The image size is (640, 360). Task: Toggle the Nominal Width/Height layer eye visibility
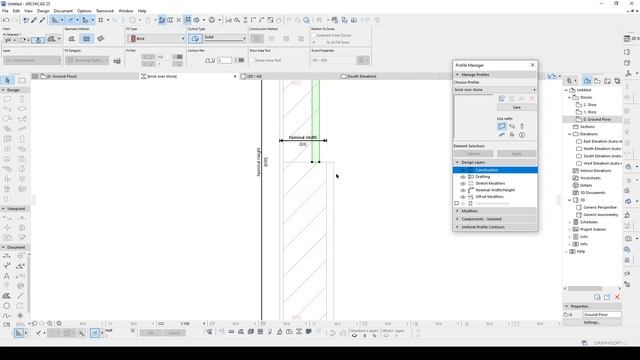coord(463,190)
